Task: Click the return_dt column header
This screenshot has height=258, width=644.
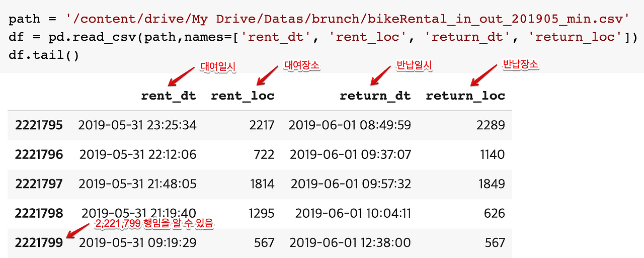Action: 375,96
